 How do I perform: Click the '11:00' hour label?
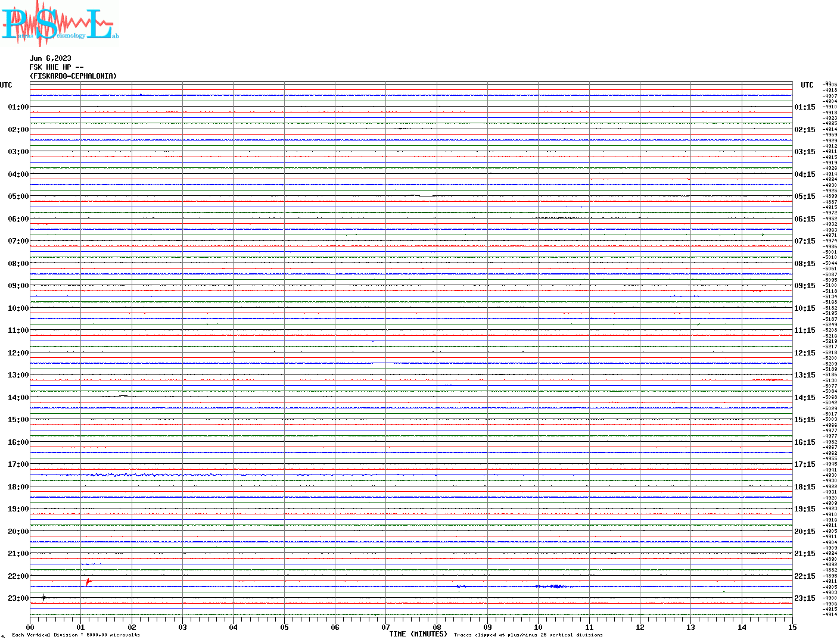click(18, 330)
